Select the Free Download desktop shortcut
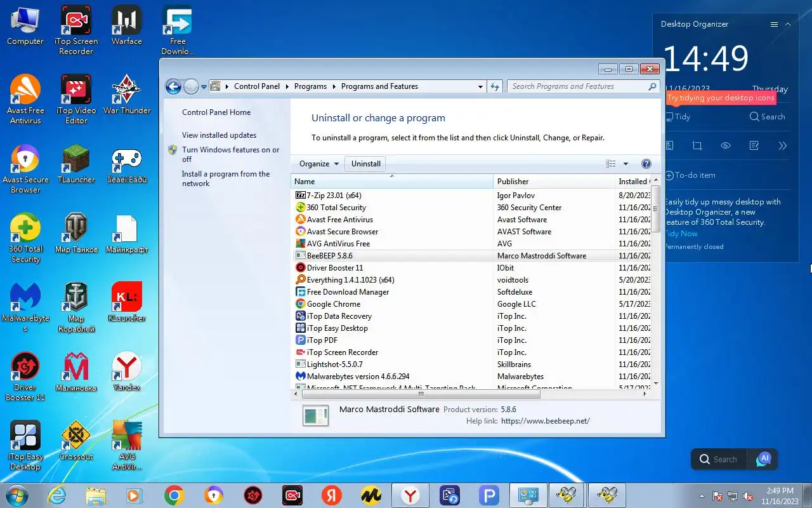812x508 pixels. pyautogui.click(x=178, y=30)
